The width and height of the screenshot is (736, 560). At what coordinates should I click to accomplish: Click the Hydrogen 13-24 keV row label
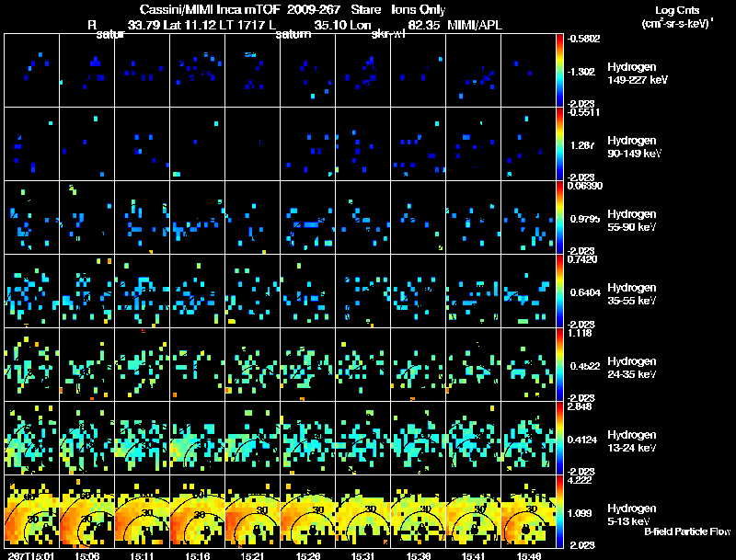(632, 441)
